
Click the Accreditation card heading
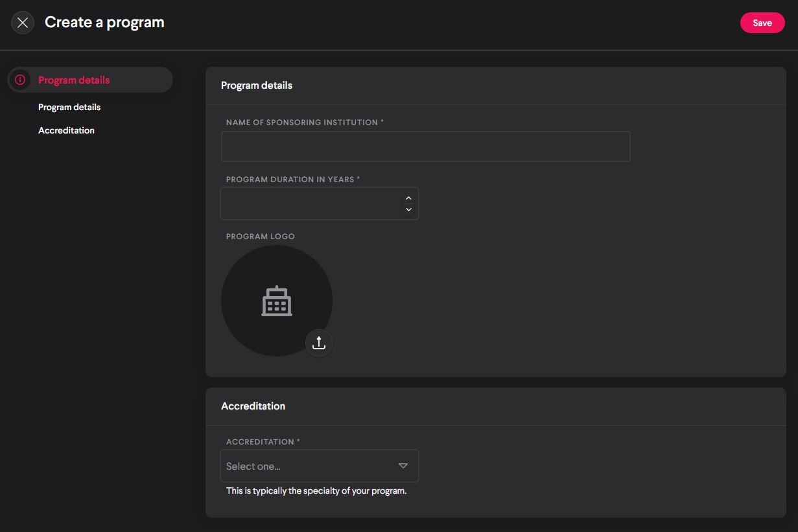point(253,406)
